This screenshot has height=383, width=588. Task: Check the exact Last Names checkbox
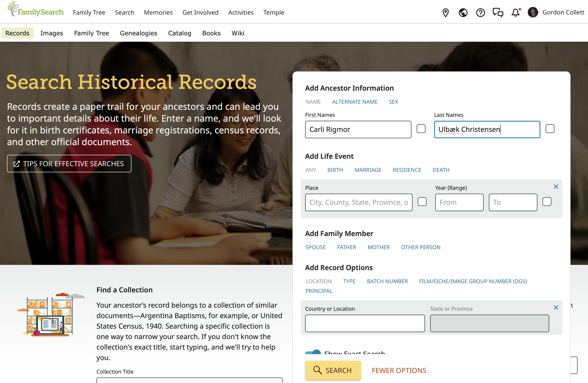click(550, 129)
